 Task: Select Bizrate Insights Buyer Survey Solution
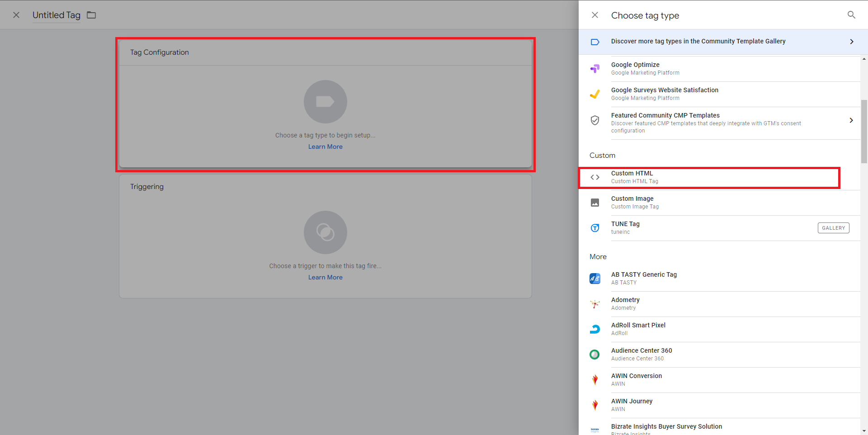tap(719, 427)
